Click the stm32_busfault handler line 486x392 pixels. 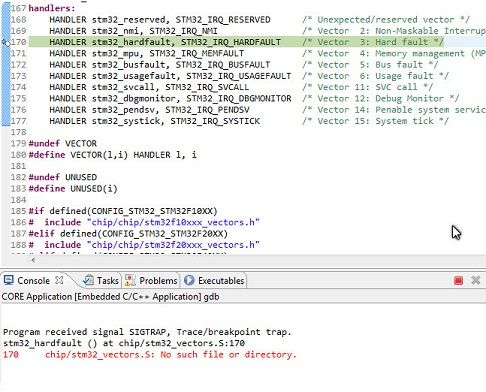[x=160, y=65]
